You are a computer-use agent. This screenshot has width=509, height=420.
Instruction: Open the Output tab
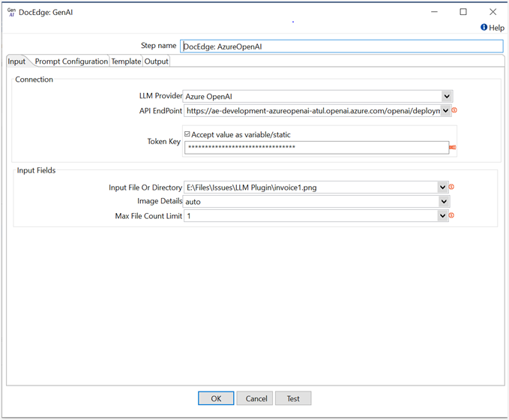tap(156, 61)
